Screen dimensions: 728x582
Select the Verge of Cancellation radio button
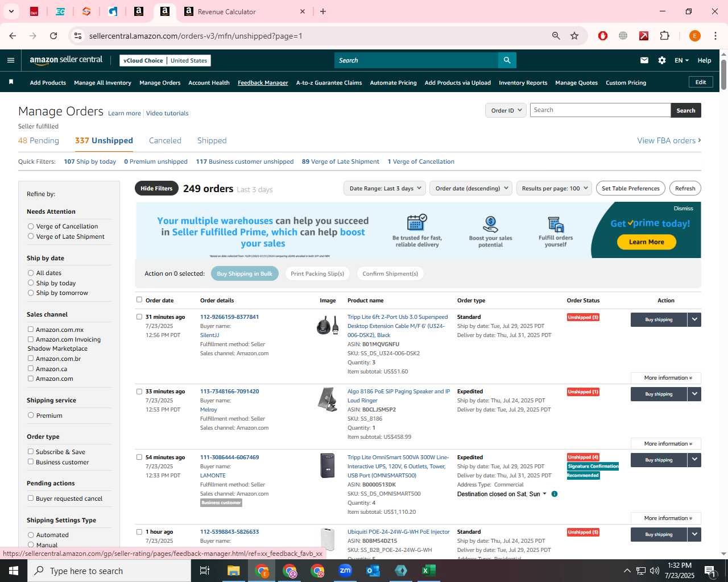click(x=31, y=226)
